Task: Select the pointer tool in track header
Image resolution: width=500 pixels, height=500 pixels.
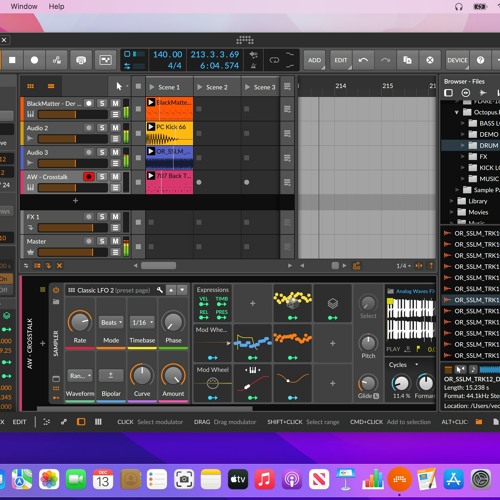Action: point(119,86)
